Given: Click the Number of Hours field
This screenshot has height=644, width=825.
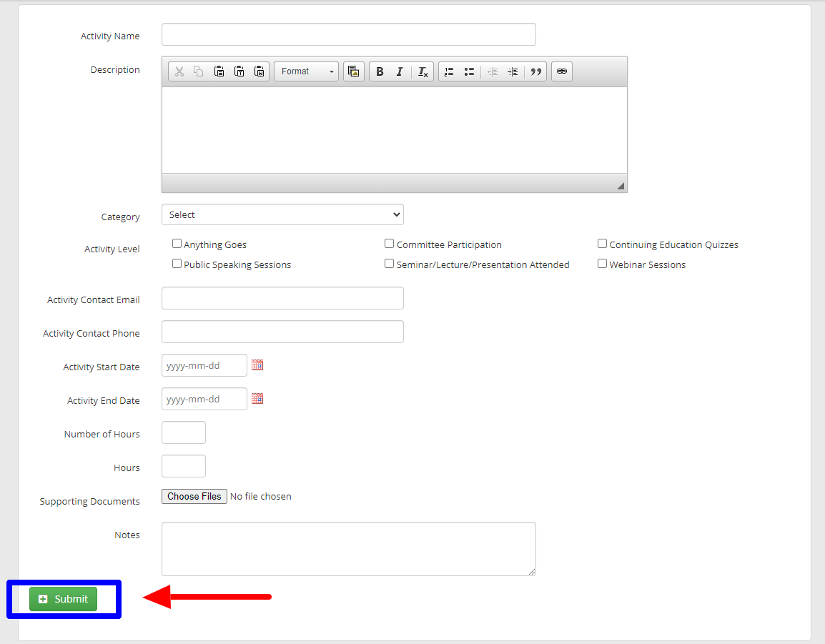Looking at the screenshot, I should [x=184, y=432].
